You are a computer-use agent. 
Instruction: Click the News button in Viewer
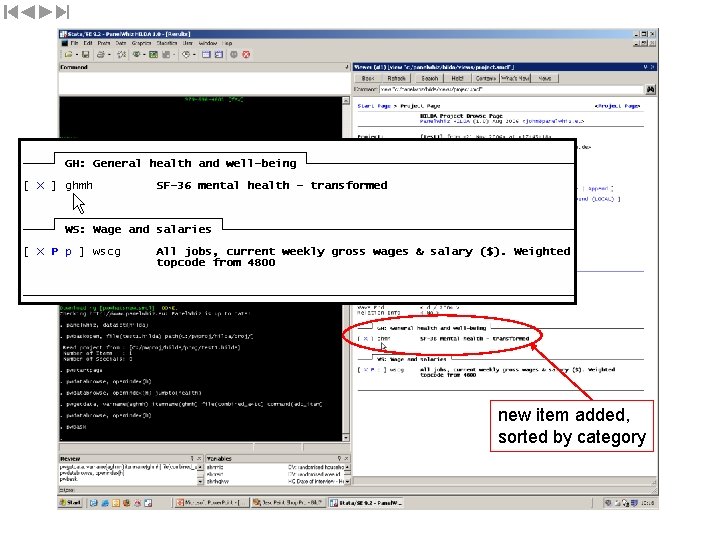coord(545,79)
